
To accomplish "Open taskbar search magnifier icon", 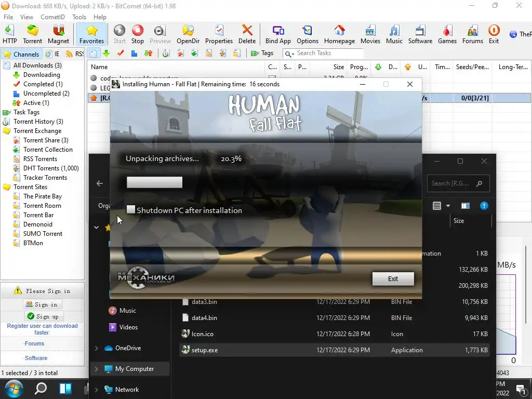I will tap(41, 388).
